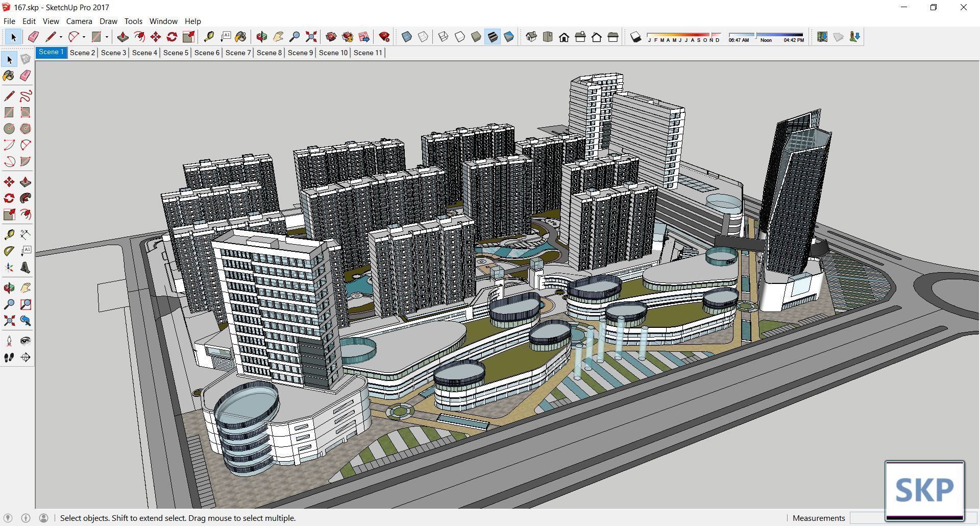The width and height of the screenshot is (980, 526).
Task: Select the Push/Pull tool in top toolbar
Action: pyautogui.click(x=123, y=37)
